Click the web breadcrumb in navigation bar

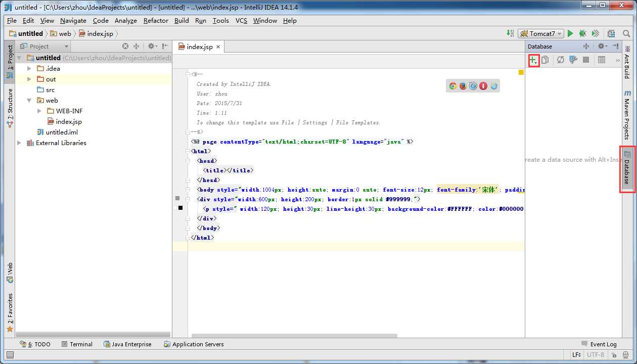coord(61,33)
